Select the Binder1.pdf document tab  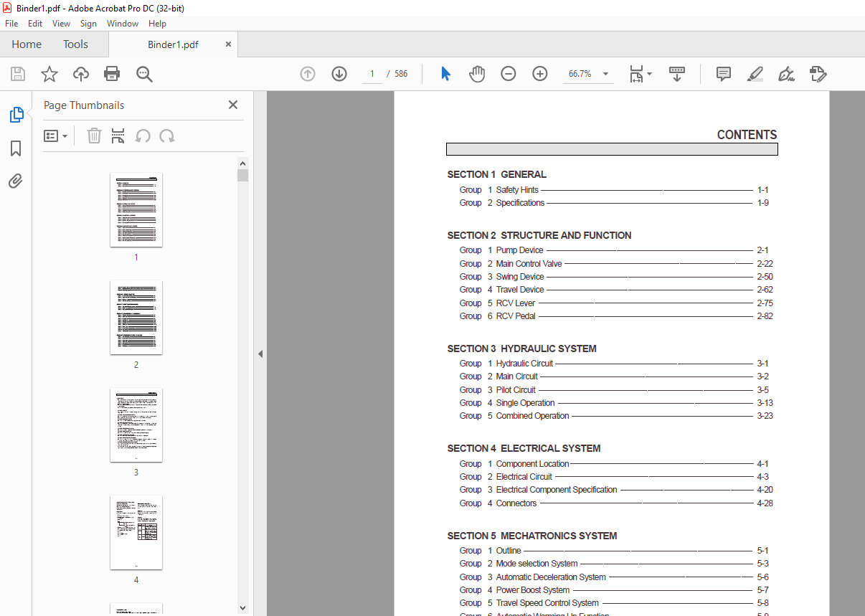tap(173, 44)
